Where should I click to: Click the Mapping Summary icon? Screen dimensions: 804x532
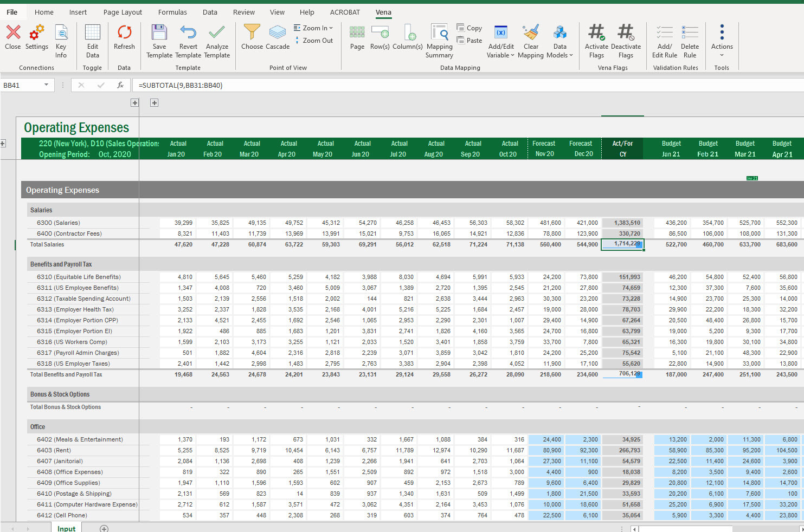click(439, 33)
